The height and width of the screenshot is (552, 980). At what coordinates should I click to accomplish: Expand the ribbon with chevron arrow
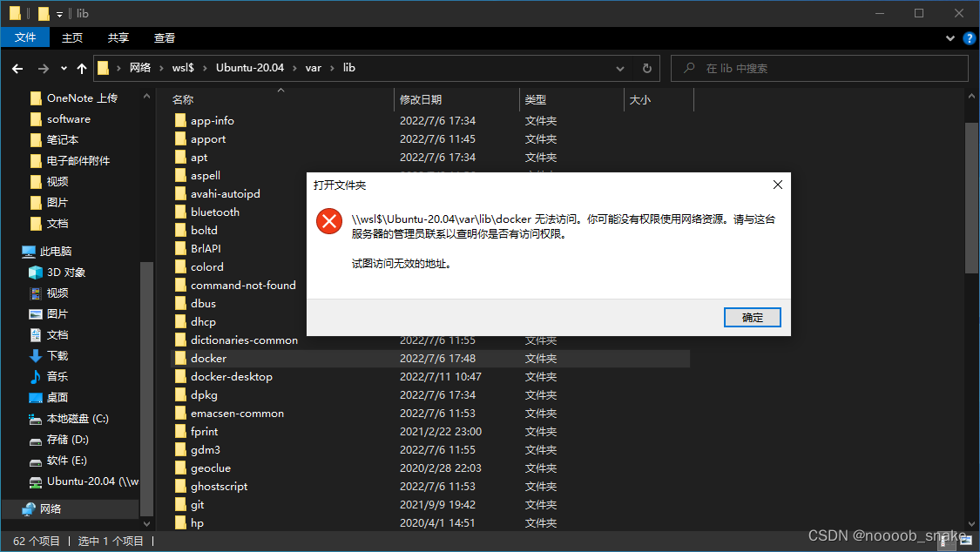click(x=950, y=38)
